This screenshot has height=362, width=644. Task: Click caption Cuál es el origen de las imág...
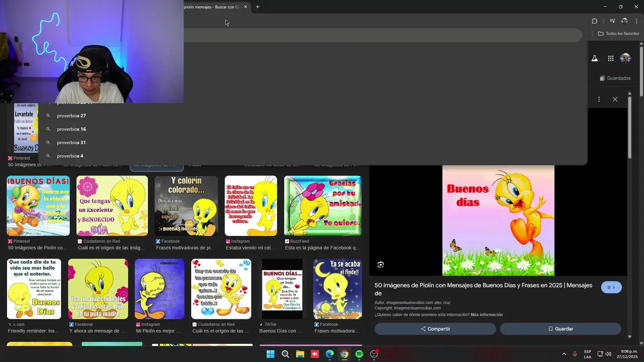[111, 248]
